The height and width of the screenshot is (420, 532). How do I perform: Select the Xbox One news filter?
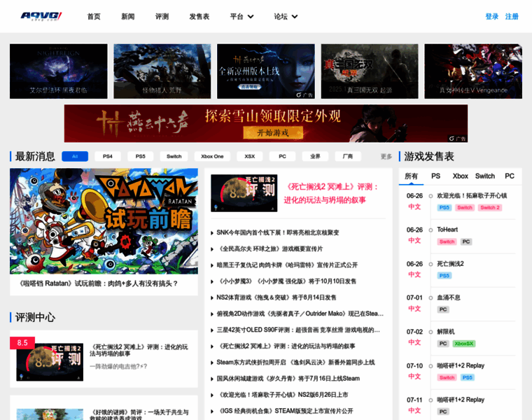click(x=212, y=156)
